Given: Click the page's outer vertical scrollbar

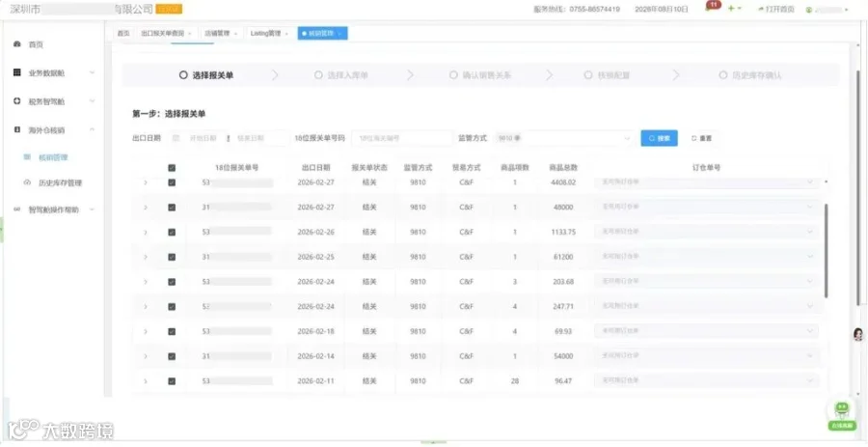Looking at the screenshot, I should click(x=859, y=188).
